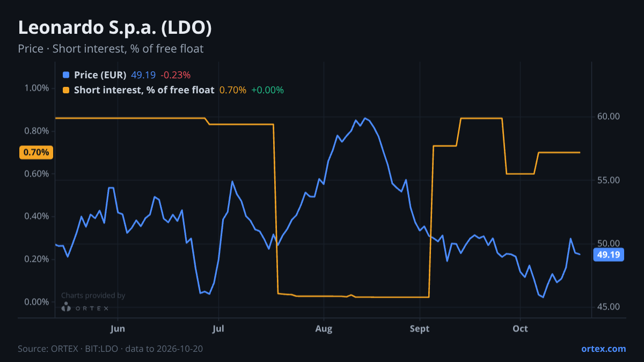Click the Jun label on the x-axis
Image resolution: width=644 pixels, height=362 pixels.
click(118, 328)
